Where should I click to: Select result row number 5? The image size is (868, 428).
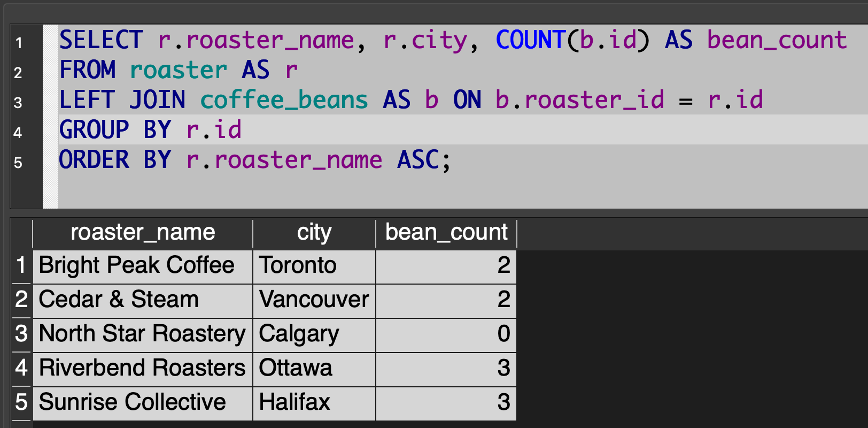pos(21,402)
